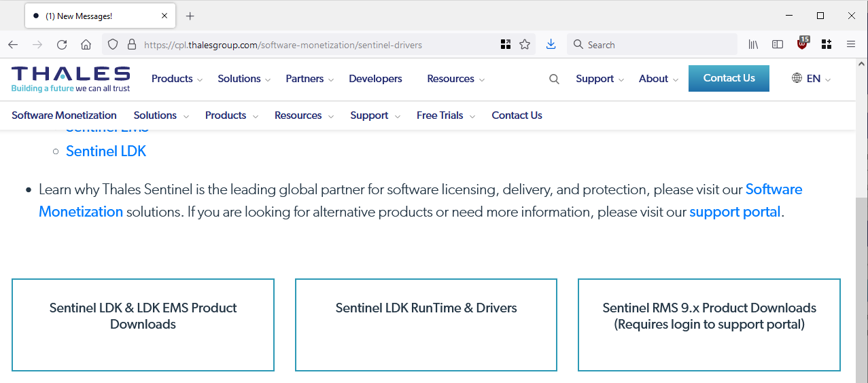Click the globe language icon
The image size is (868, 383).
pyautogui.click(x=797, y=78)
